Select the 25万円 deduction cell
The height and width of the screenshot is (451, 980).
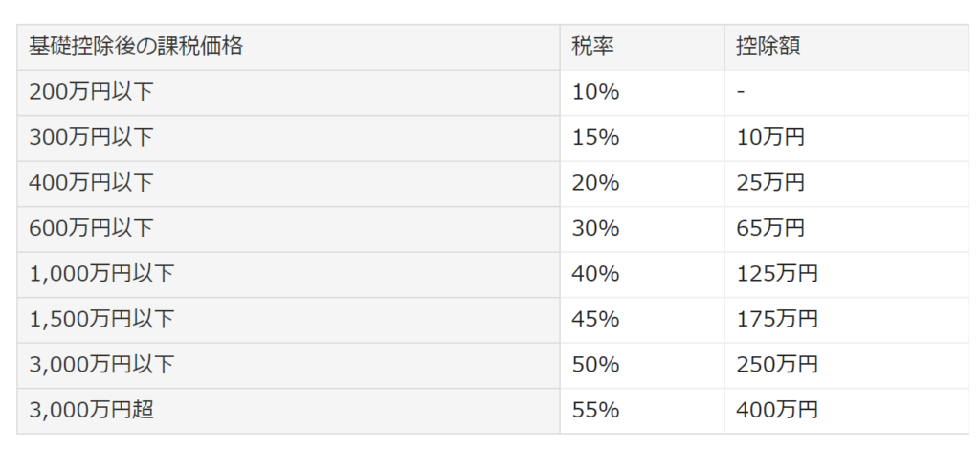pos(846,184)
